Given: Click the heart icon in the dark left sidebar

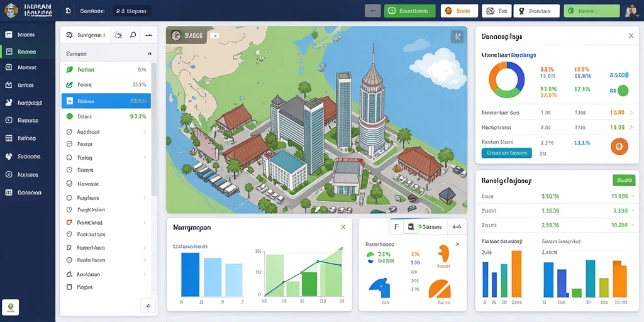Looking at the screenshot, I should pyautogui.click(x=9, y=157).
